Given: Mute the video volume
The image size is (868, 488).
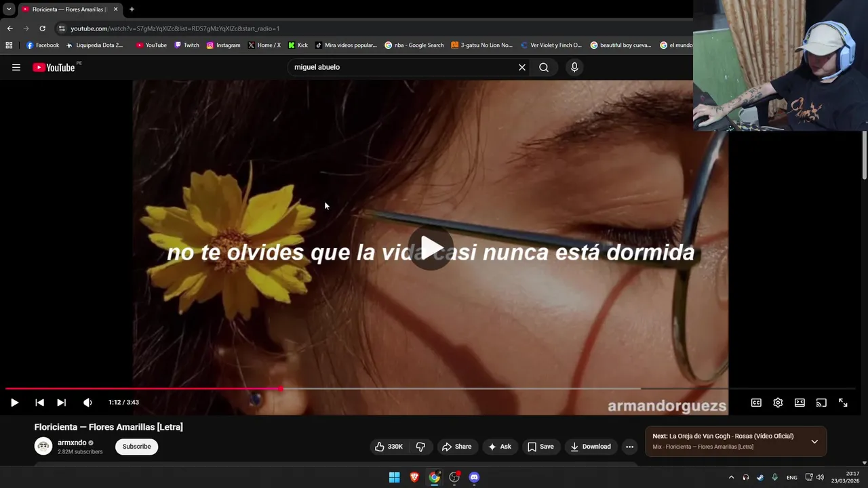Looking at the screenshot, I should coord(87,403).
